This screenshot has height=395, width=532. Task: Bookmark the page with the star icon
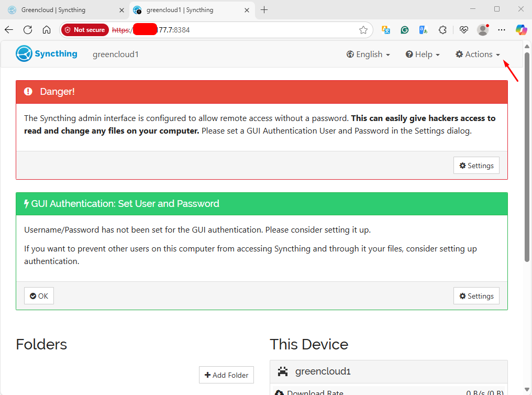[363, 30]
